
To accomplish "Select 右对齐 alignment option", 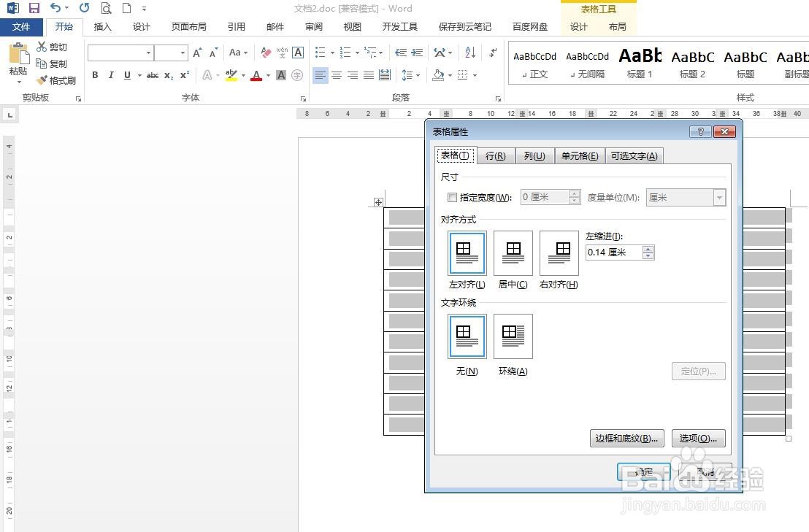I will point(559,253).
